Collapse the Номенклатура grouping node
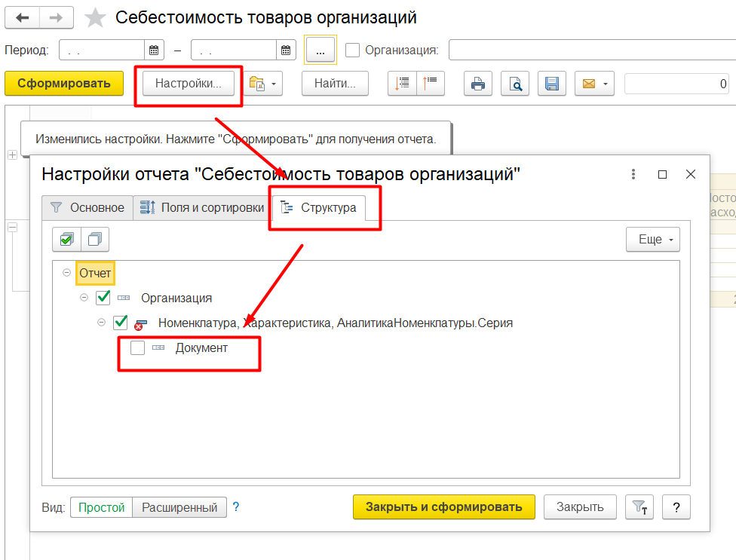Viewport: 736px width, 560px height. (101, 323)
